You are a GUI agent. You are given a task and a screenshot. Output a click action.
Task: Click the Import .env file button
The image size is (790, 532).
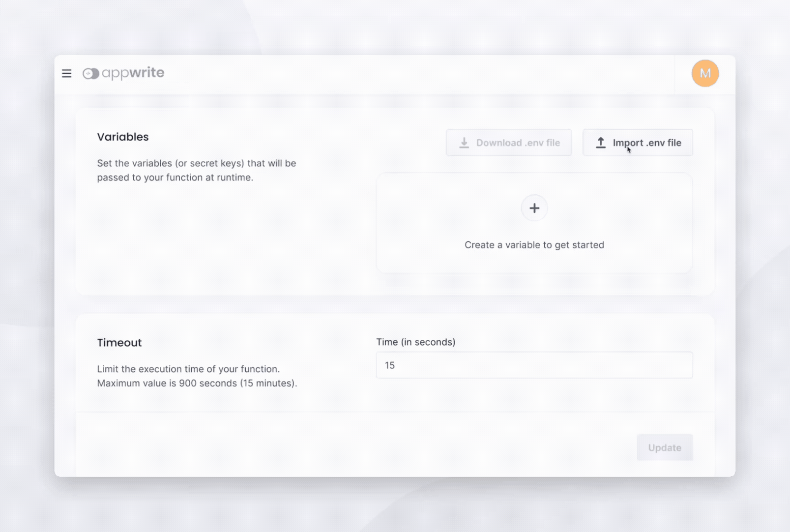[x=638, y=143]
